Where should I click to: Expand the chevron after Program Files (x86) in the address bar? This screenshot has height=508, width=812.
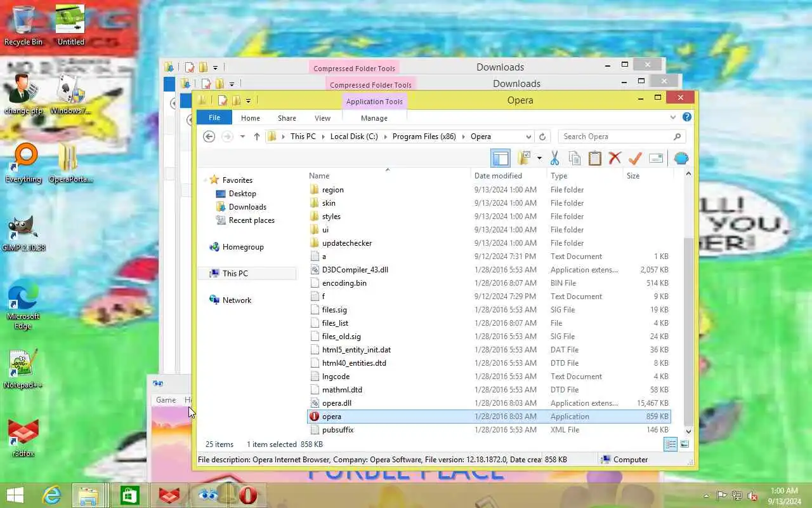click(463, 137)
